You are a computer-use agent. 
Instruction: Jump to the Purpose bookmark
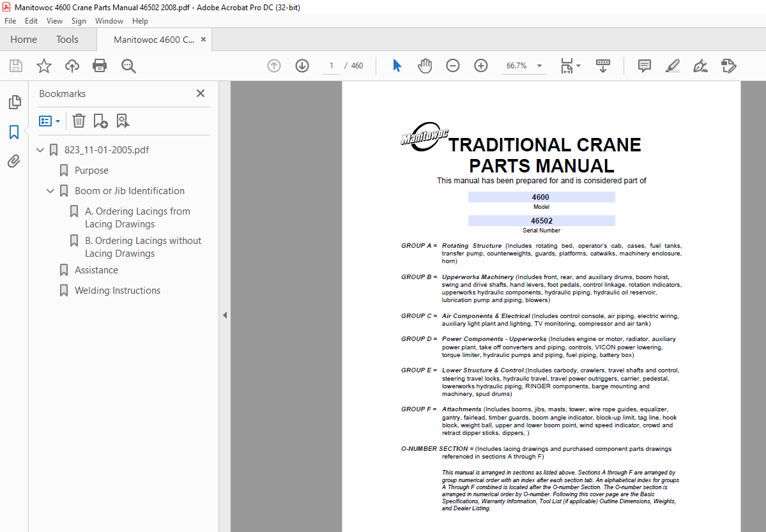(x=91, y=171)
